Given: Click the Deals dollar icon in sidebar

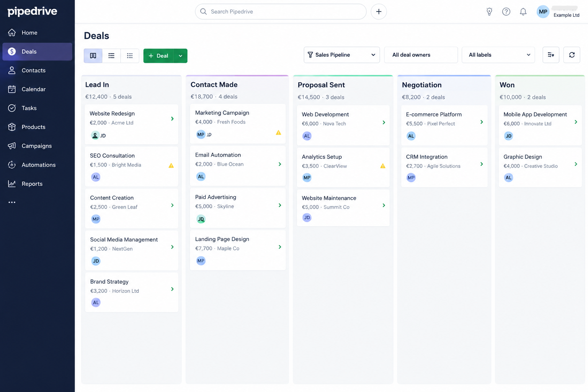Looking at the screenshot, I should [x=12, y=52].
